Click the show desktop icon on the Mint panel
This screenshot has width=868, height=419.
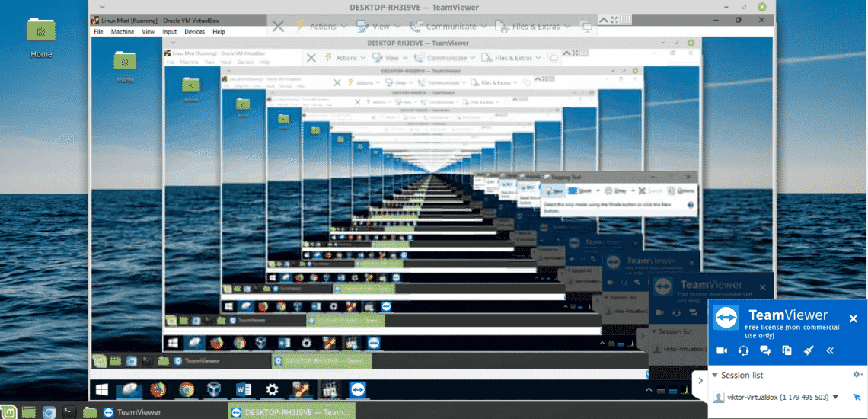[30, 412]
